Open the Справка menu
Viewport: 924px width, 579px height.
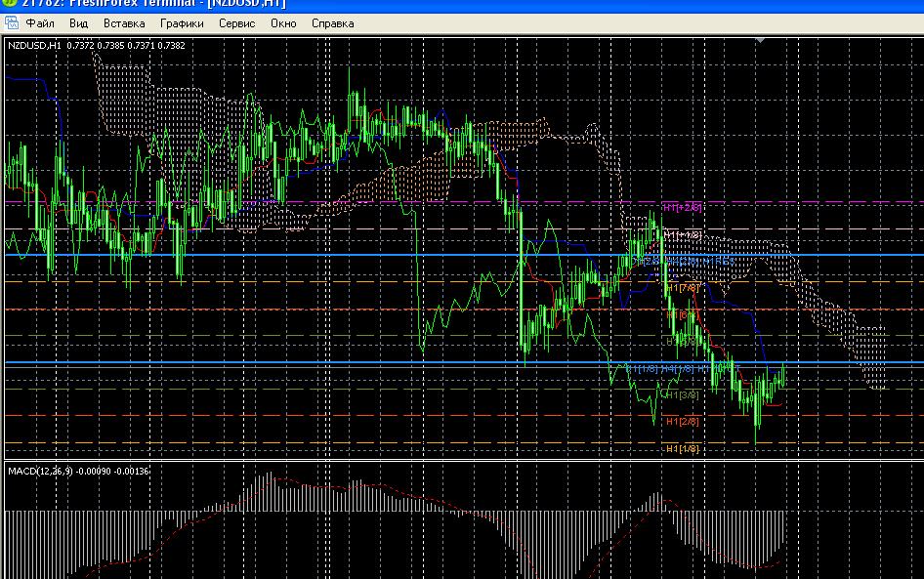(x=333, y=22)
